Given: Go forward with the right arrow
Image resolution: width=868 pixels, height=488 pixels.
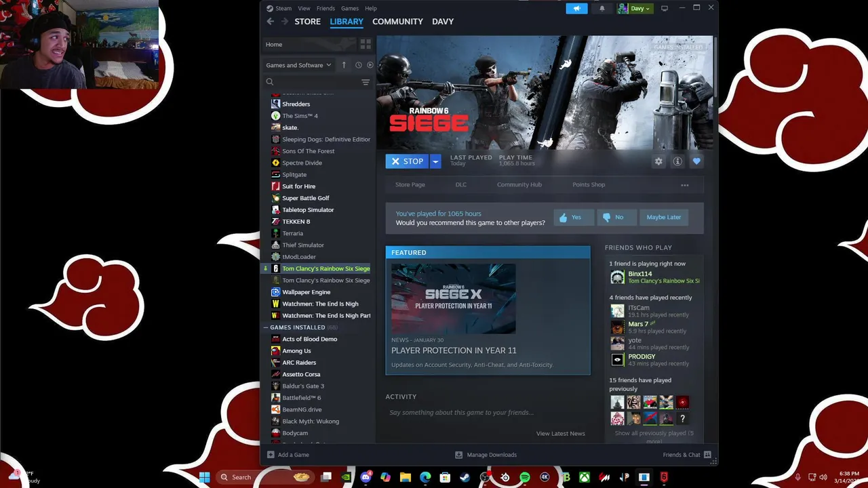Looking at the screenshot, I should click(x=285, y=22).
